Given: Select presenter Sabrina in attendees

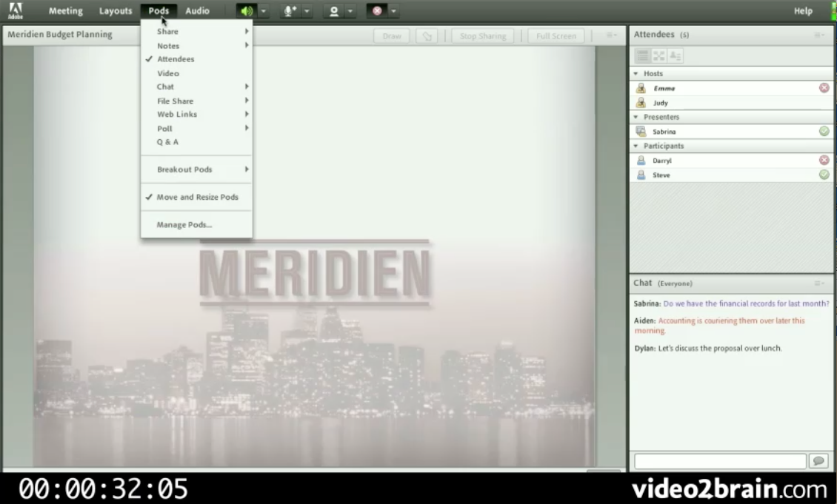Looking at the screenshot, I should 731,132.
